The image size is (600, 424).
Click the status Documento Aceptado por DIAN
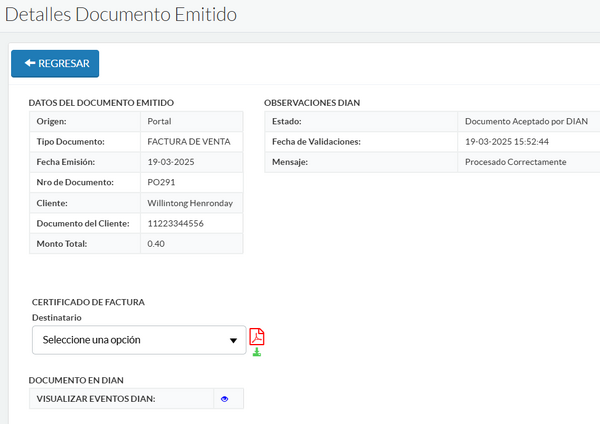[x=526, y=121]
